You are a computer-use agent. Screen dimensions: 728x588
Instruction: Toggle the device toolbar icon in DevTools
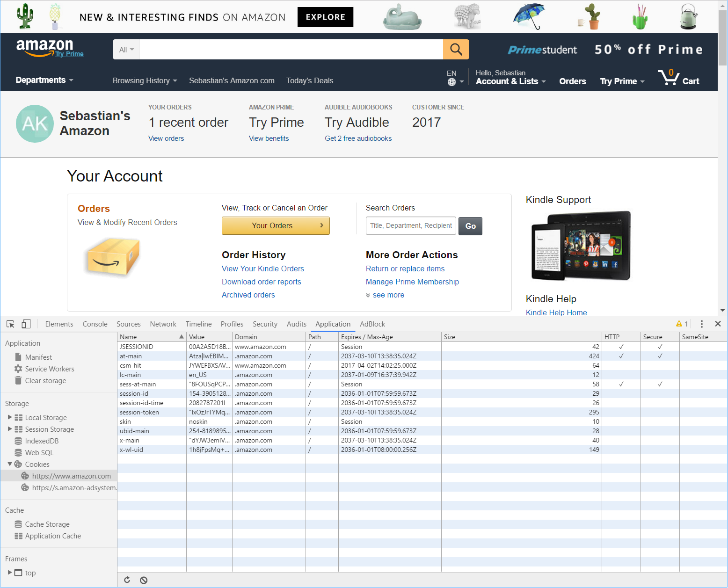tap(26, 324)
